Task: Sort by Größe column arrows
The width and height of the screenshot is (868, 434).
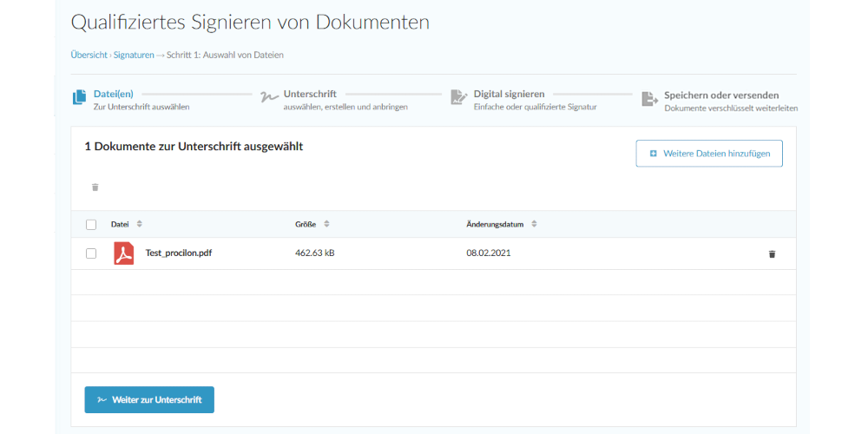Action: coord(326,224)
